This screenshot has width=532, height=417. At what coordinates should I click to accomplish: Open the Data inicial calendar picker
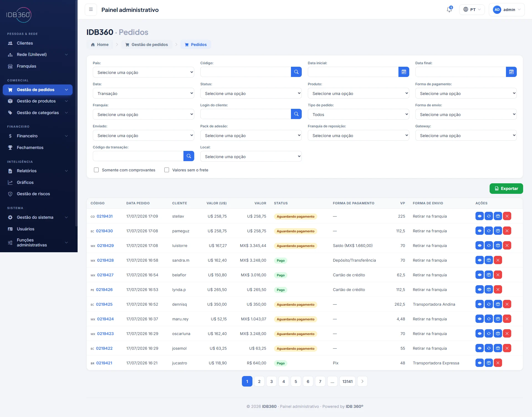tap(404, 72)
